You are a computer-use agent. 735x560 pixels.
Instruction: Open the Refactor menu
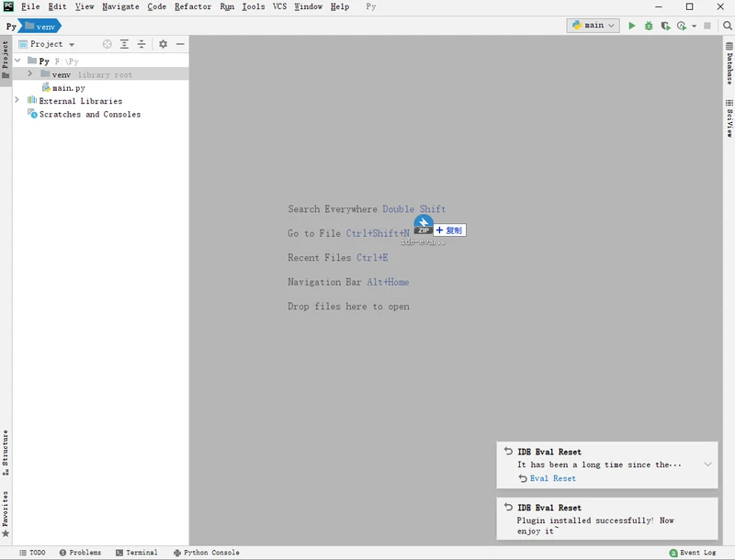tap(193, 6)
